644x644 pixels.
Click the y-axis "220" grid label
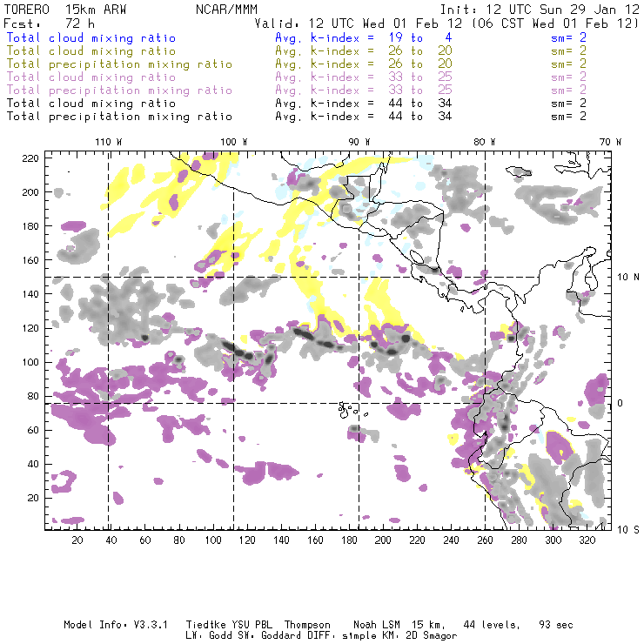(x=30, y=158)
